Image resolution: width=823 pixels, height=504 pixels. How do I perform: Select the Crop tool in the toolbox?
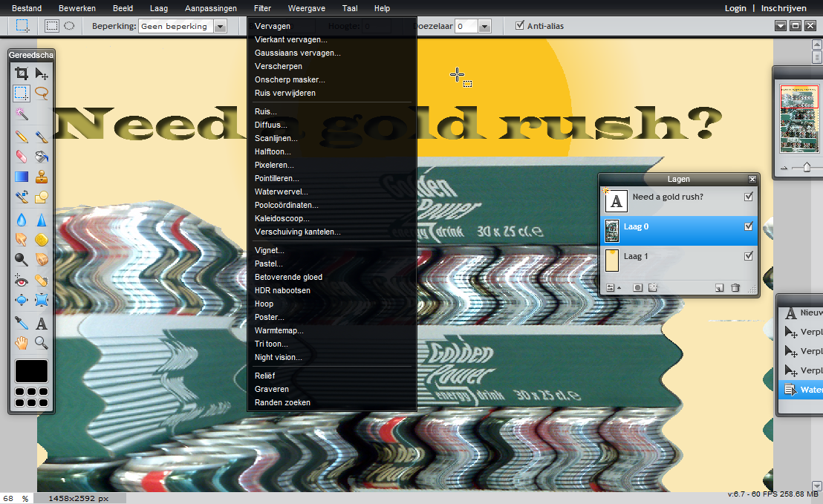[x=22, y=73]
